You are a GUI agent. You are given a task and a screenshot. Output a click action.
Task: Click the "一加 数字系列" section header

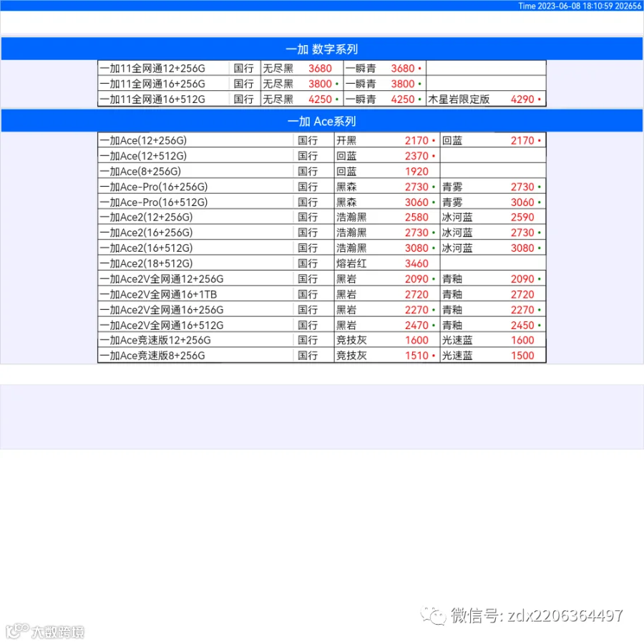click(322, 49)
